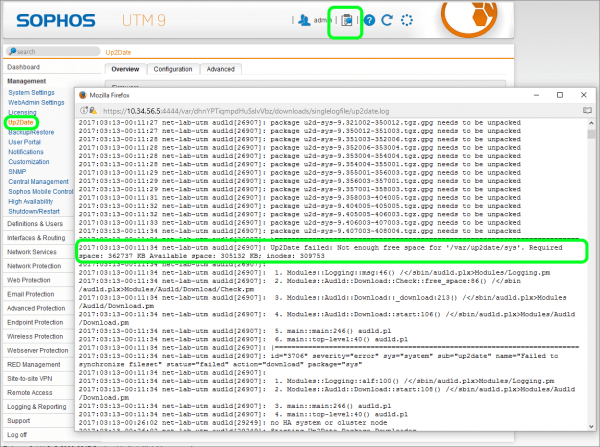The width and height of the screenshot is (600, 447).
Task: Maximize the Mozilla Firefox log window
Action: point(560,95)
